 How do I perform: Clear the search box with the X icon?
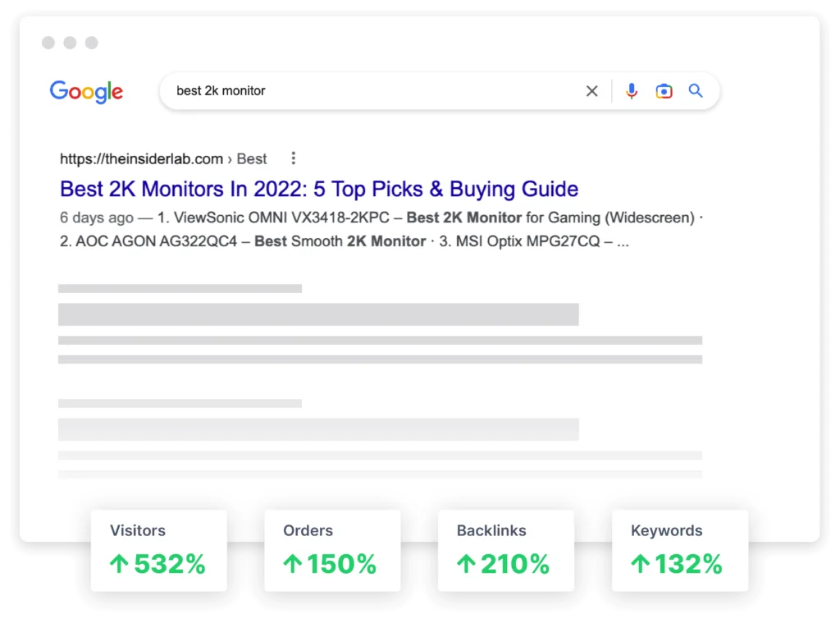(x=592, y=91)
